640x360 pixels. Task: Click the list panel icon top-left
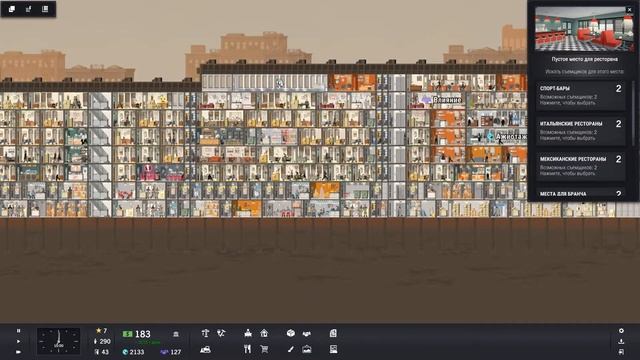(x=45, y=9)
